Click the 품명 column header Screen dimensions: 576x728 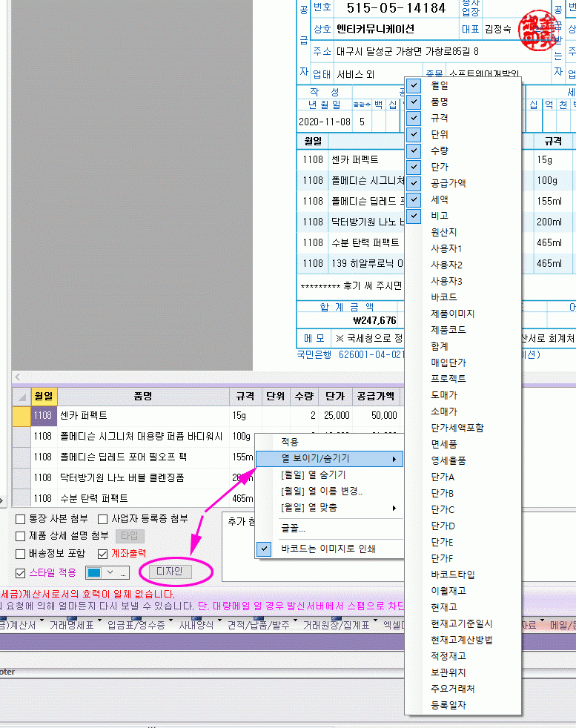click(143, 396)
